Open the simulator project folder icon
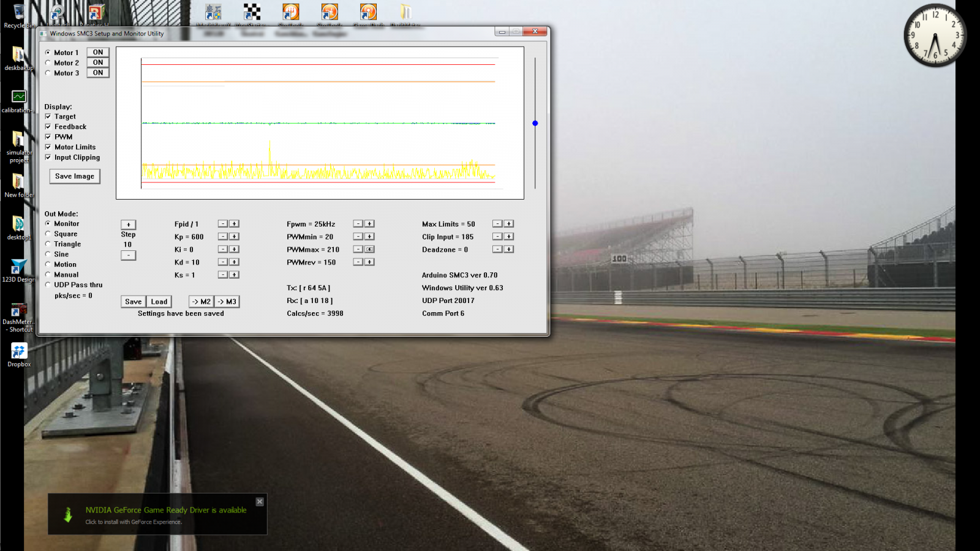The width and height of the screenshot is (980, 551). pos(18,147)
